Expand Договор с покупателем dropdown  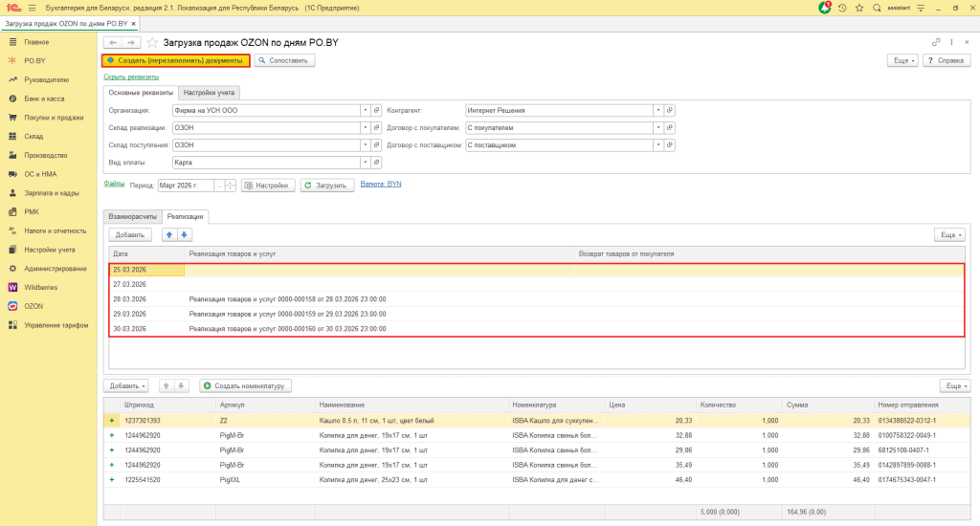click(x=658, y=127)
